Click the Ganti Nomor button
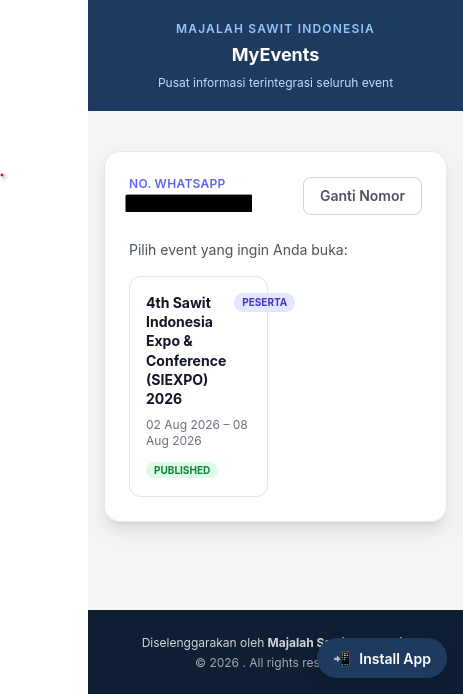The width and height of the screenshot is (463, 694). (362, 196)
